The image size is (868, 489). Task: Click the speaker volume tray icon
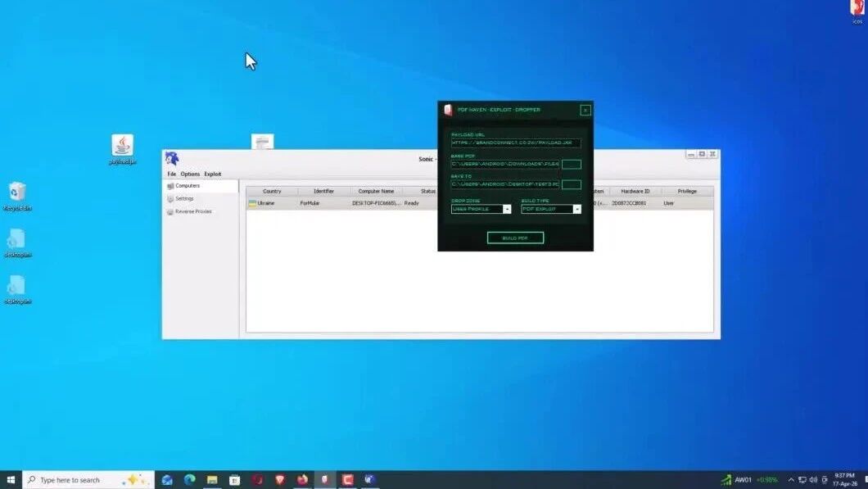point(813,480)
